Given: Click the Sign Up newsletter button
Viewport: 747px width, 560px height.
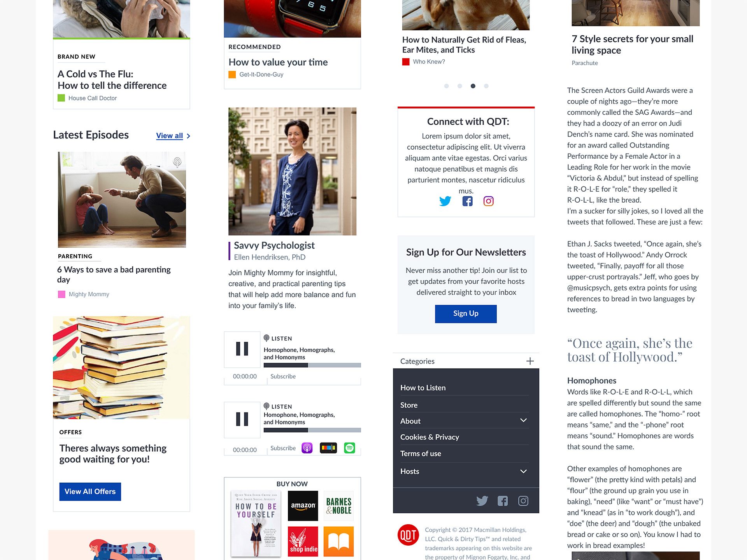Looking at the screenshot, I should [466, 313].
